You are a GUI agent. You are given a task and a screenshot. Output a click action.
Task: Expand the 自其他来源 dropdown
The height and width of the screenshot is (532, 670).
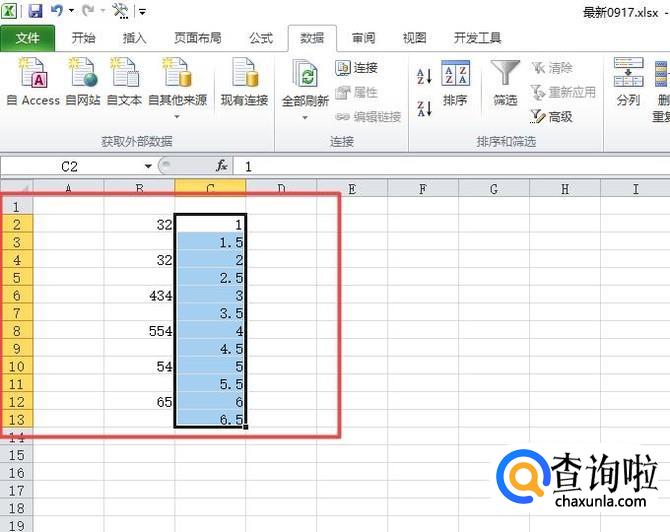click(x=177, y=116)
